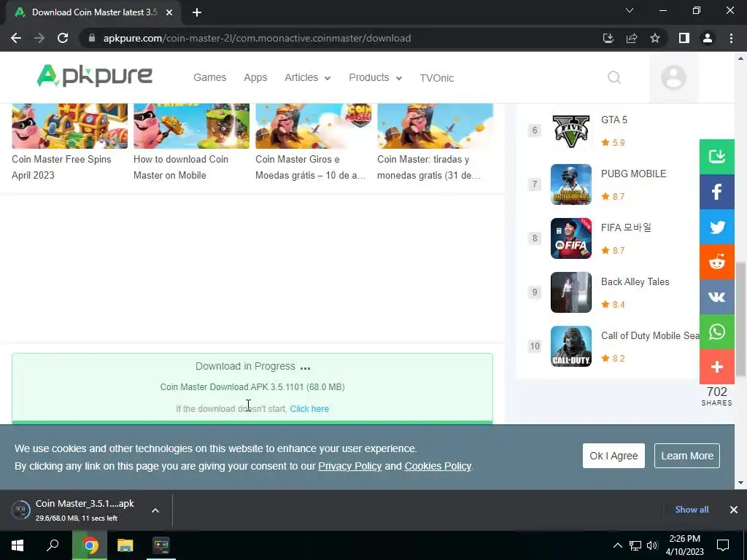Viewport: 747px width, 560px height.
Task: Click here link to restart download
Action: (309, 408)
